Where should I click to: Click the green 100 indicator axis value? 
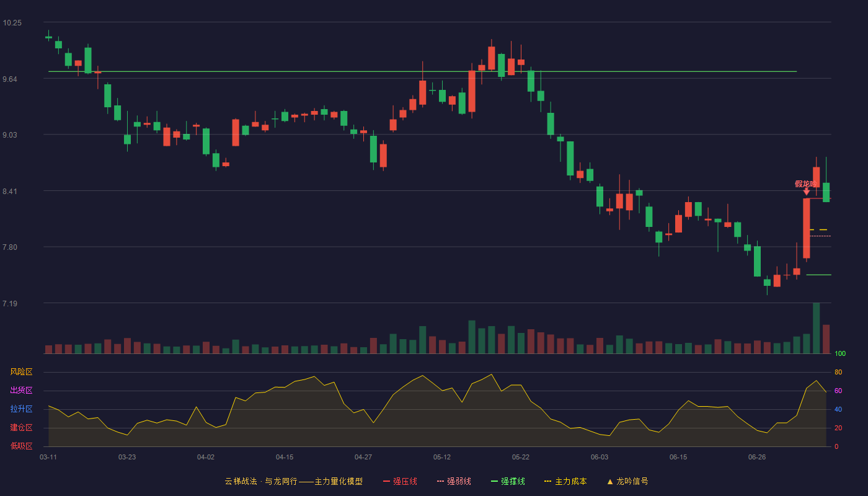click(840, 354)
